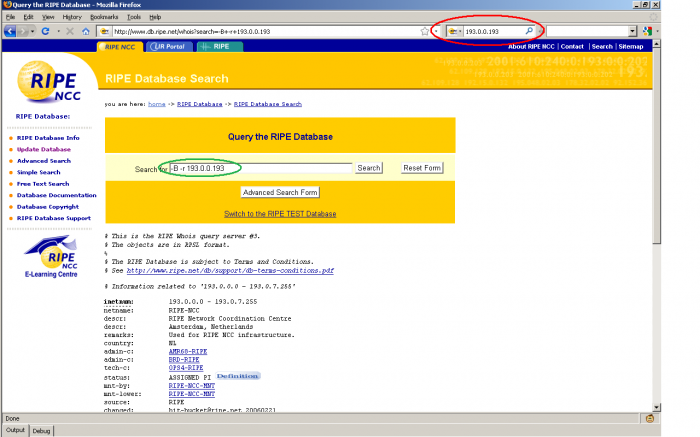Click the Stop loading X icon

(70, 31)
